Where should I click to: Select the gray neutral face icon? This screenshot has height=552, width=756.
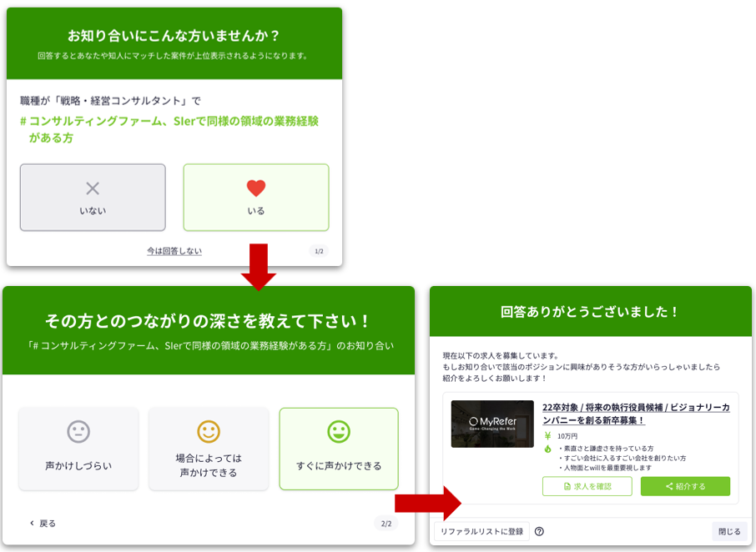click(78, 431)
